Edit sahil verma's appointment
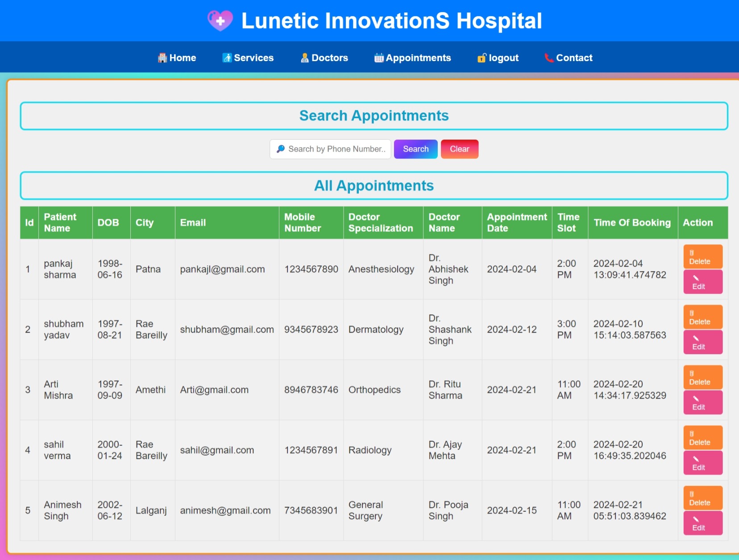The image size is (739, 560). click(x=703, y=463)
